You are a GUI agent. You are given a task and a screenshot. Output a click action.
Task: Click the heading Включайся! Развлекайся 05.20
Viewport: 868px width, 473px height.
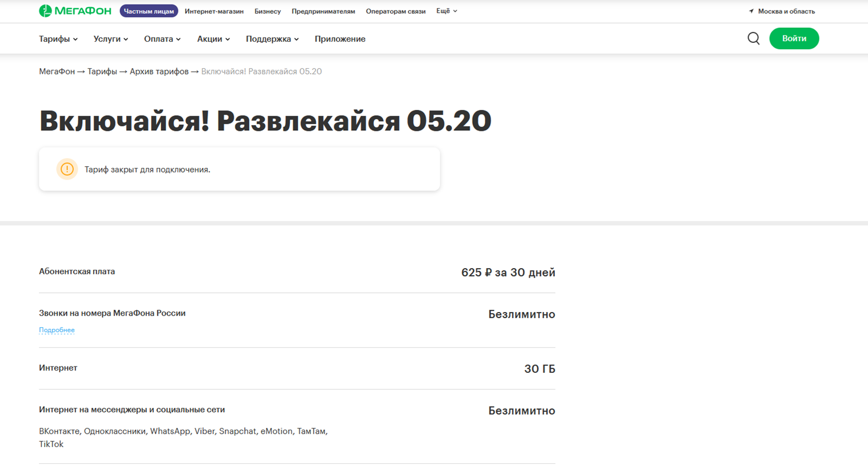coord(265,121)
